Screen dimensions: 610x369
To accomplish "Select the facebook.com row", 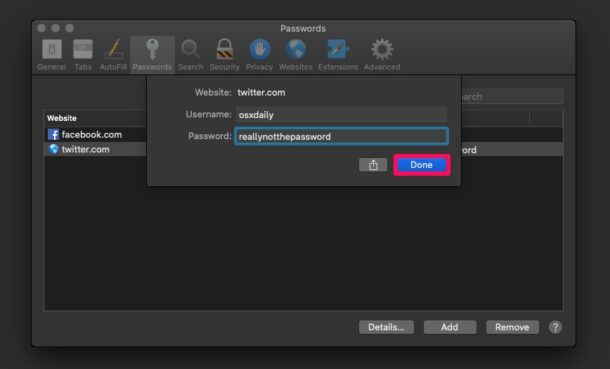I will pyautogui.click(x=96, y=135).
